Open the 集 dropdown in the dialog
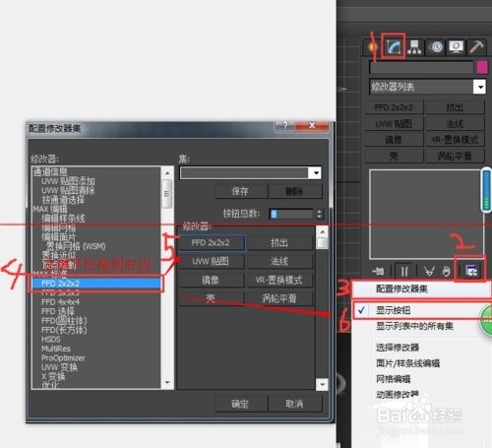Image resolution: width=492 pixels, height=448 pixels. point(316,172)
